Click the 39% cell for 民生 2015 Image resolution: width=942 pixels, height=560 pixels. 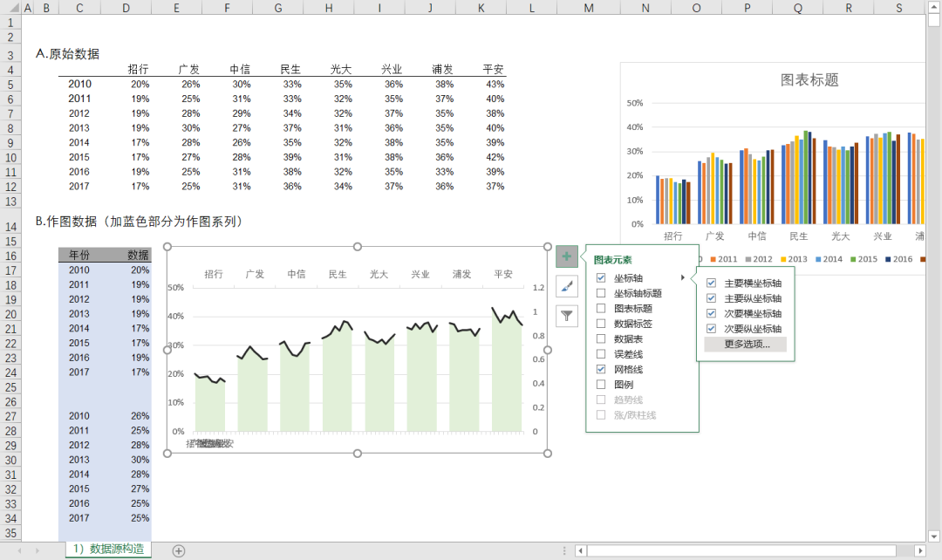tap(292, 157)
